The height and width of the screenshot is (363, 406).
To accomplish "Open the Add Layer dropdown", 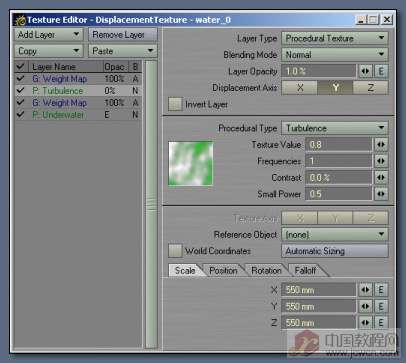I will point(49,34).
